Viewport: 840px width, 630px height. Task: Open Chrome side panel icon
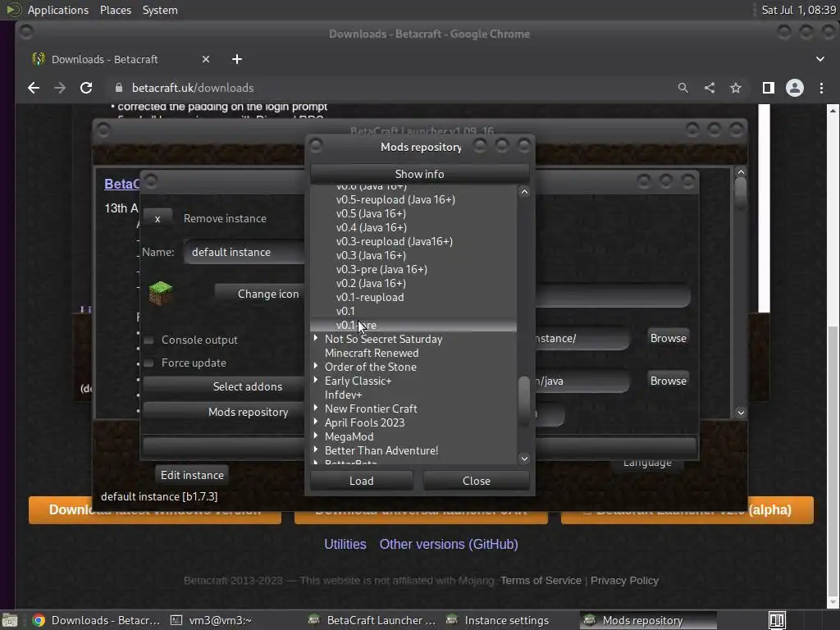click(x=768, y=88)
